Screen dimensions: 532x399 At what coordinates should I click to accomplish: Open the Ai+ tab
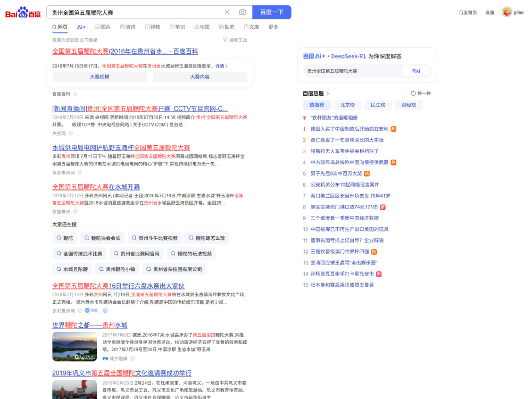point(81,27)
